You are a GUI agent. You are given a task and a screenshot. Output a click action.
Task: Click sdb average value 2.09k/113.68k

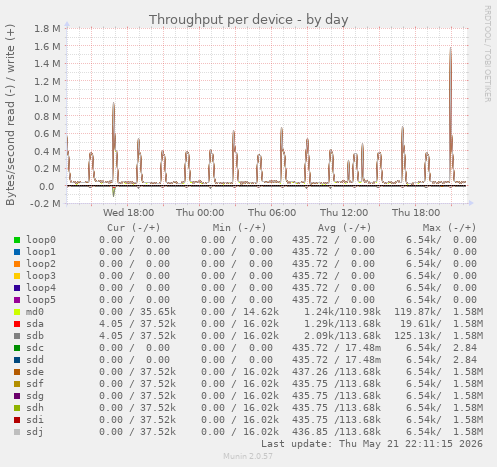(342, 336)
